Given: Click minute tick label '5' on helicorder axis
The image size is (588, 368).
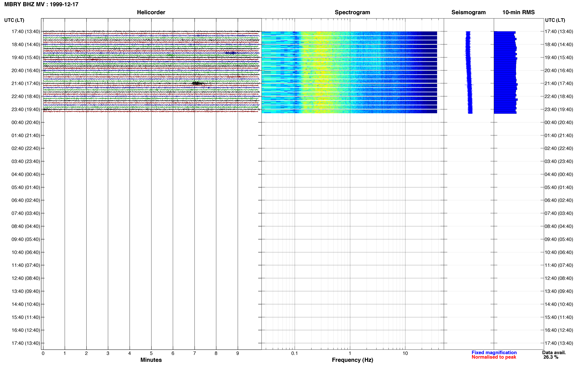Looking at the screenshot, I should (151, 353).
